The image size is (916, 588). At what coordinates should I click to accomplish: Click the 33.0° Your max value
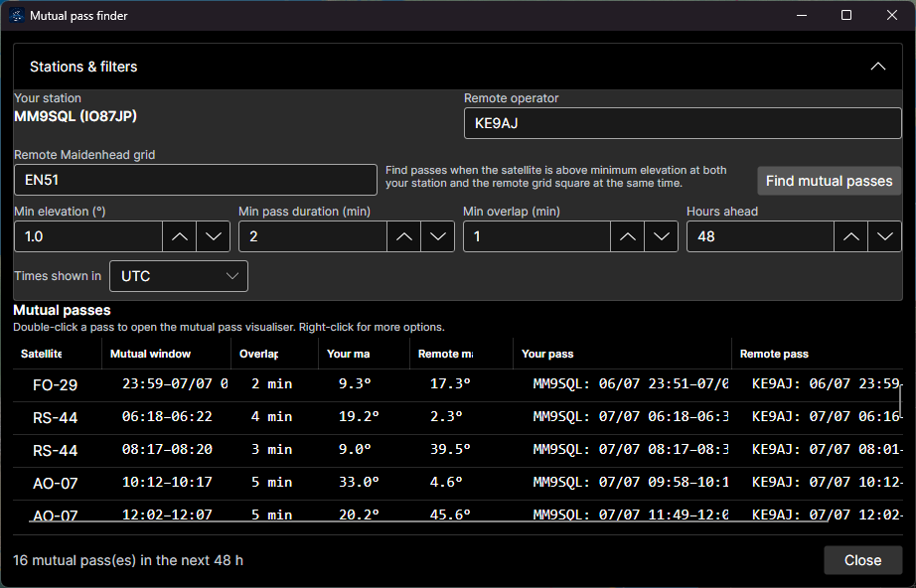[x=359, y=482]
